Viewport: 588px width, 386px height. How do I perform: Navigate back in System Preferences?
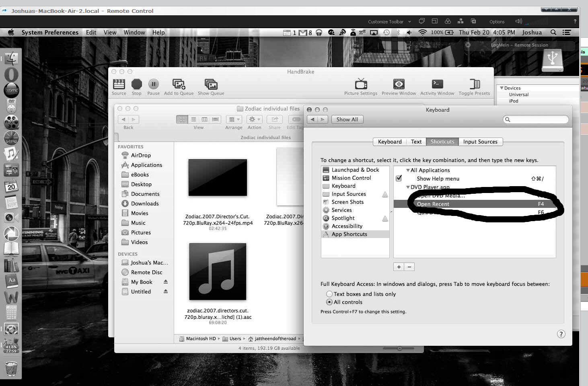(x=312, y=119)
